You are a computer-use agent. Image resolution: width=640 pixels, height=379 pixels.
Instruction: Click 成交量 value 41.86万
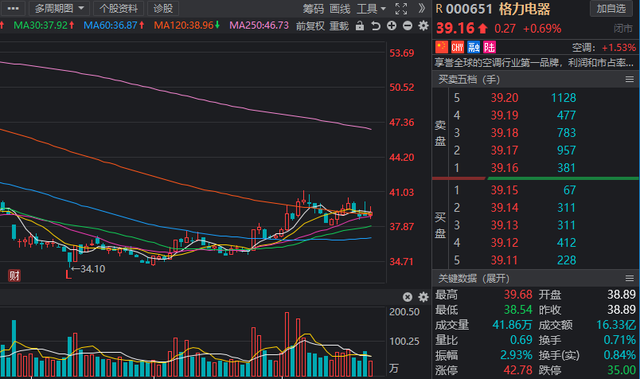(512, 325)
